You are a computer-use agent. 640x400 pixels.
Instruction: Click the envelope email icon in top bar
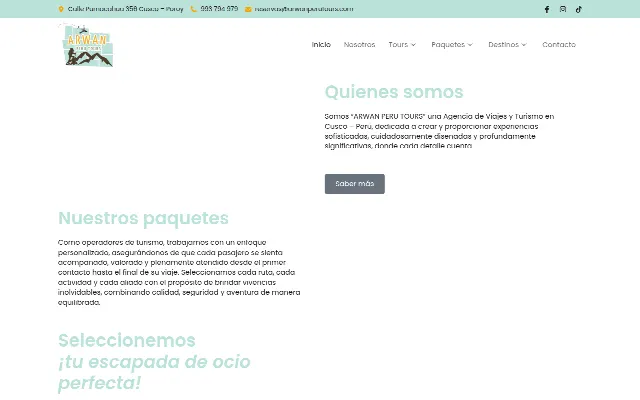(x=248, y=9)
